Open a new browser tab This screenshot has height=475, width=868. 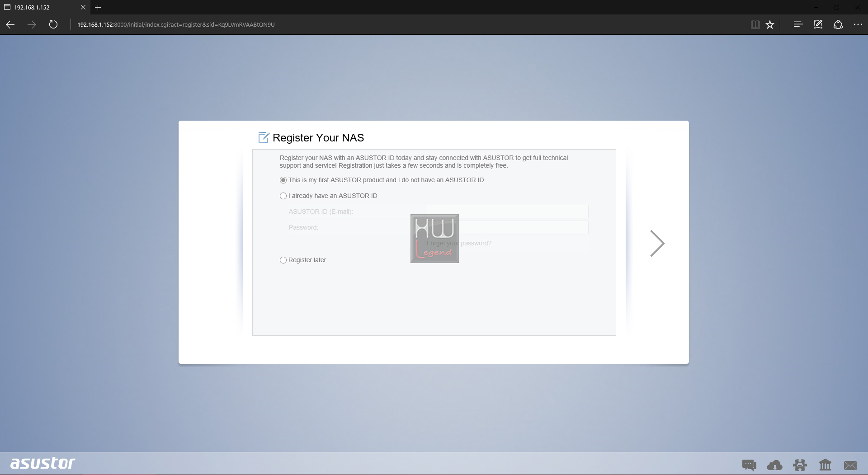point(98,7)
